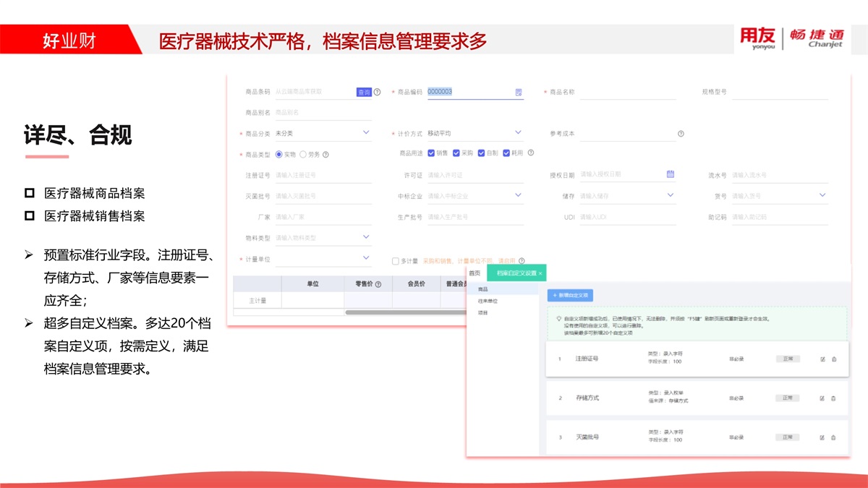The height and width of the screenshot is (488, 868).
Task: Open the 计价方式 dropdown
Action: tap(518, 133)
